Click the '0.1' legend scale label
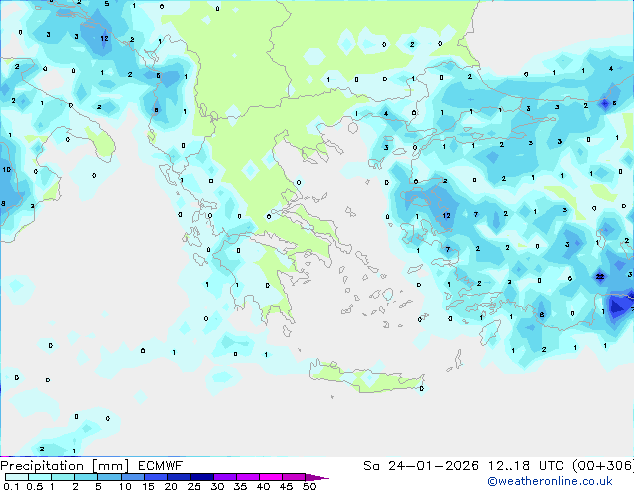The image size is (634, 490). pyautogui.click(x=11, y=486)
